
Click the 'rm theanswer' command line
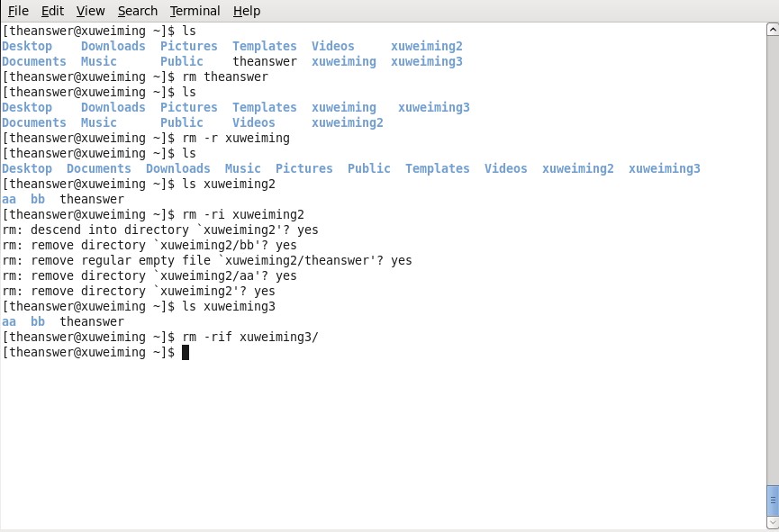tap(135, 77)
